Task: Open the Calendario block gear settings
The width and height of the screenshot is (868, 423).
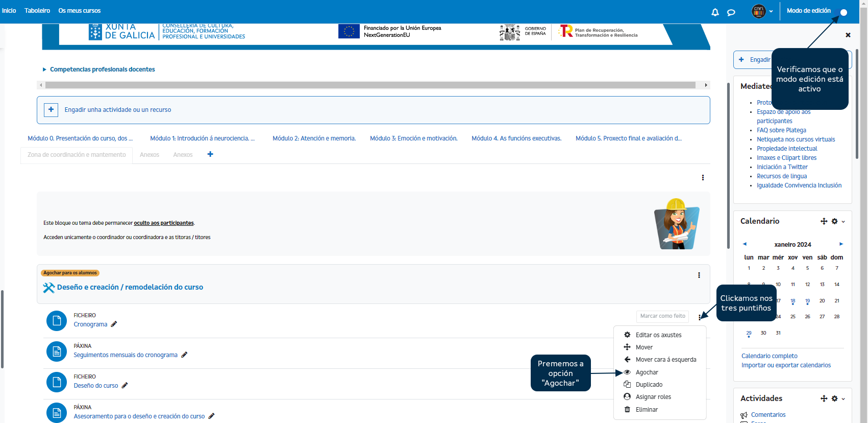Action: [x=835, y=221]
